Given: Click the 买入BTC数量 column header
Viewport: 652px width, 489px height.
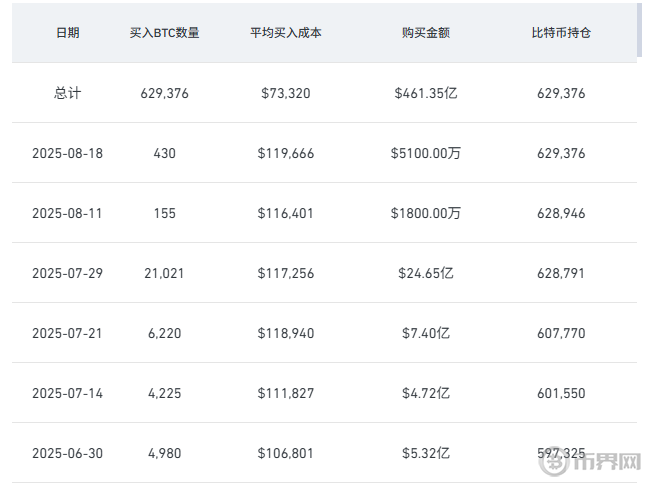Looking at the screenshot, I should click(165, 33).
